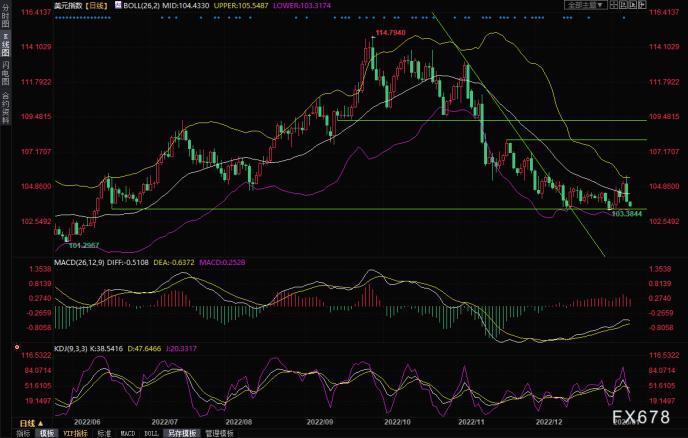Click the split-panel layout icon at top right
This screenshot has width=688, height=438.
tap(614, 5)
